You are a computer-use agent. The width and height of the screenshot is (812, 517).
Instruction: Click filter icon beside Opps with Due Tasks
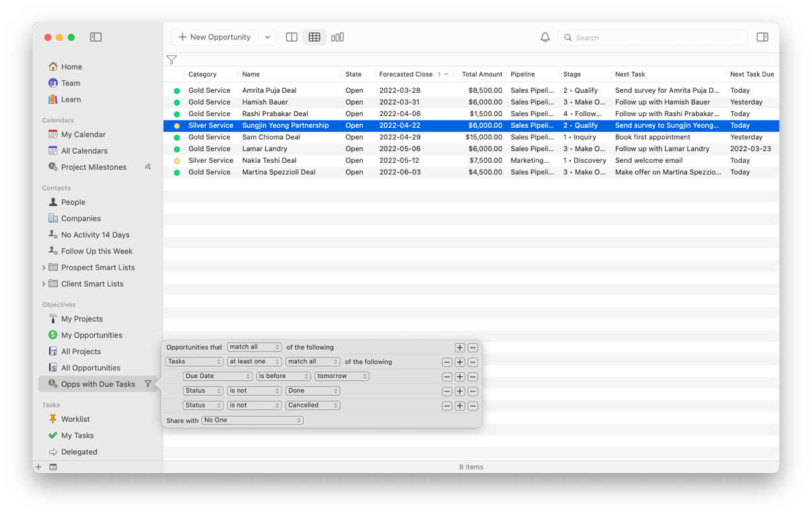148,384
